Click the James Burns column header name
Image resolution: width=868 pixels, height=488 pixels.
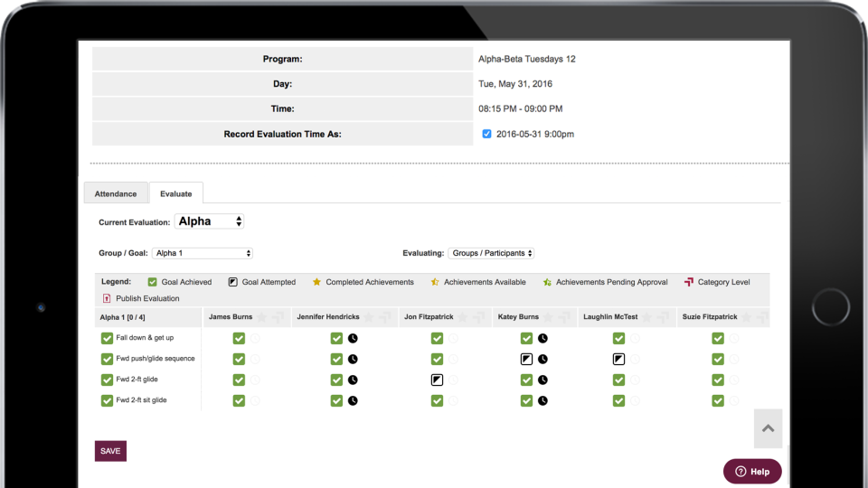pos(231,317)
